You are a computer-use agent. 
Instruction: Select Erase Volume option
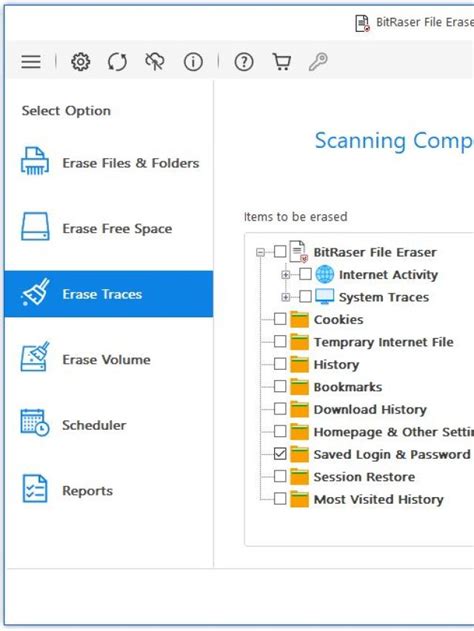click(109, 359)
